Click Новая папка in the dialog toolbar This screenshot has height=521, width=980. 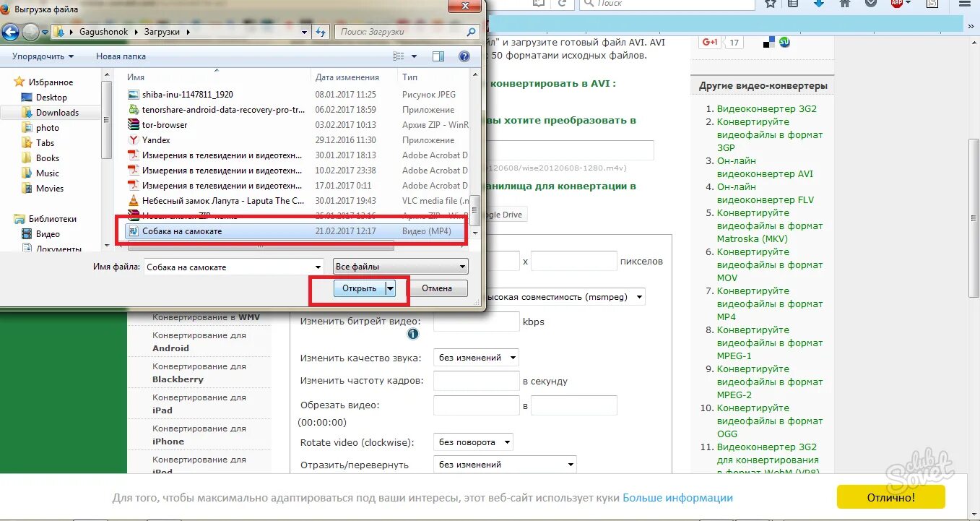point(121,56)
